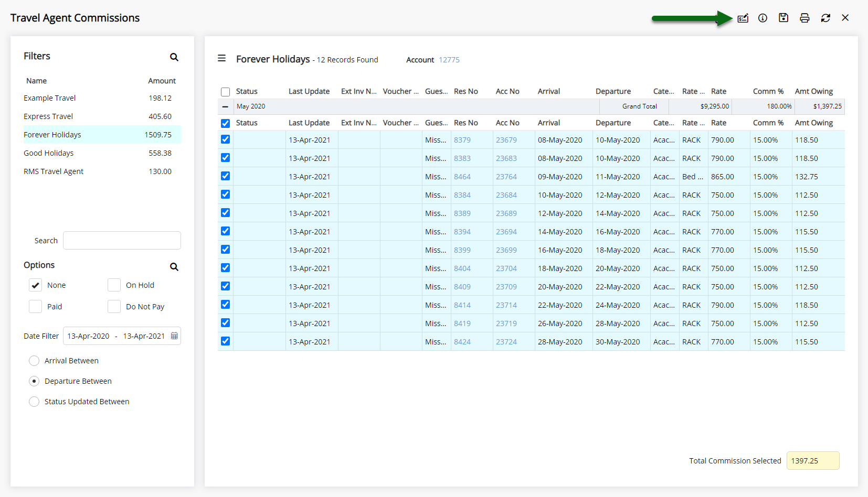Click the save disk icon
Screen dimensions: 868x497
(784, 18)
